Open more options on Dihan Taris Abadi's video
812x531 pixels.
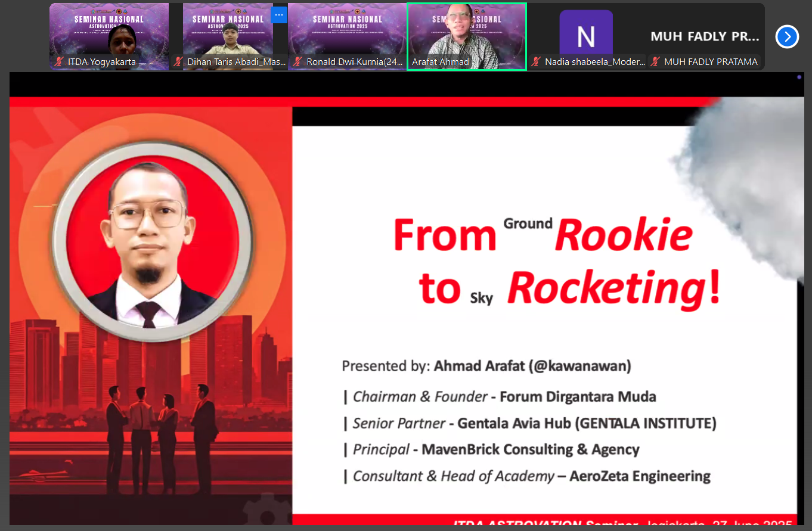pos(279,15)
